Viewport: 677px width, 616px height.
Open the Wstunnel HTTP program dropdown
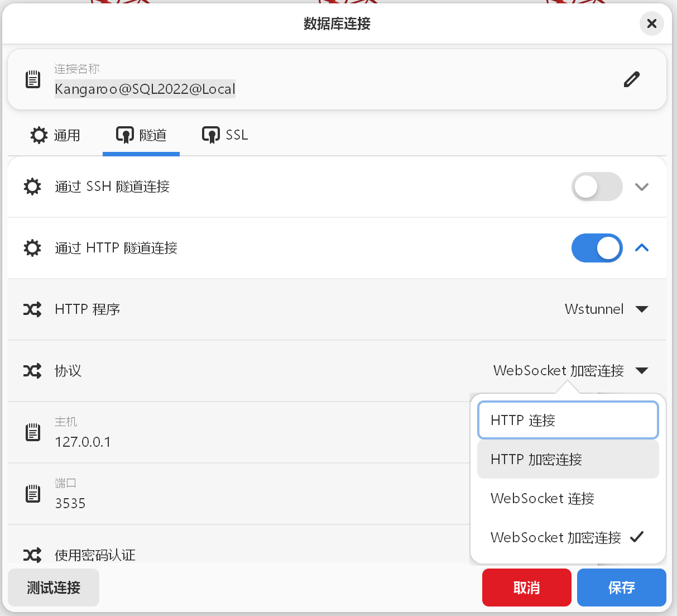[x=607, y=309]
